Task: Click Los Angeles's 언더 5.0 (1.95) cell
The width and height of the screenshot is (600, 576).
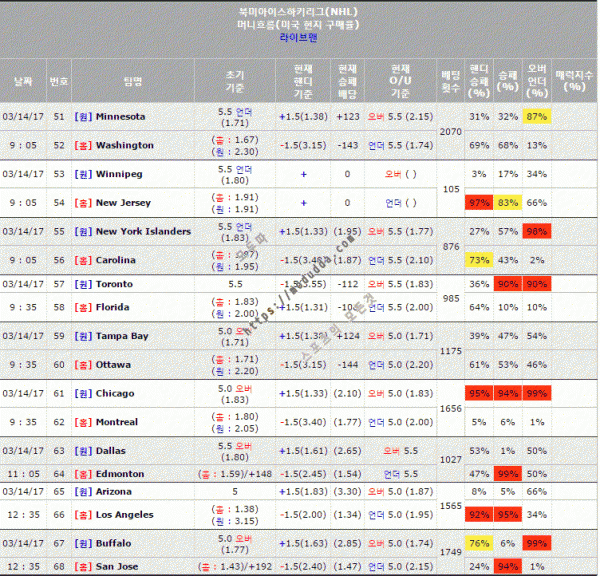Action: pyautogui.click(x=400, y=514)
